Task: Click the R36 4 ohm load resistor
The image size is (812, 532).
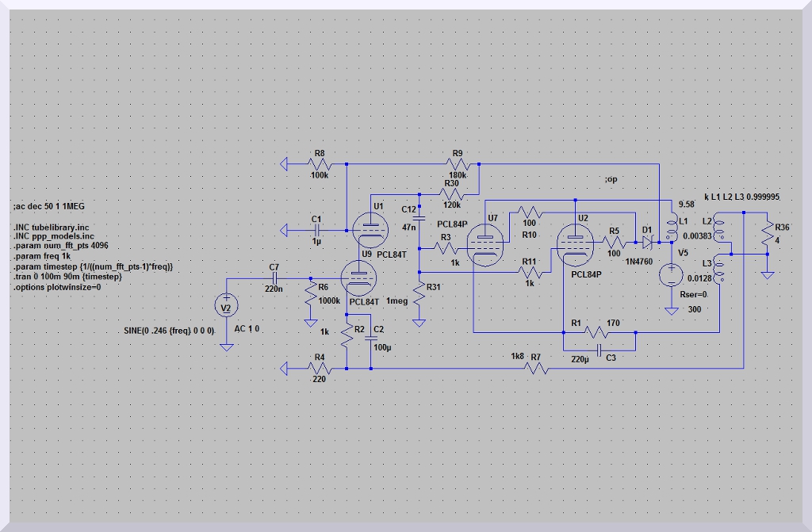Action: pyautogui.click(x=768, y=234)
